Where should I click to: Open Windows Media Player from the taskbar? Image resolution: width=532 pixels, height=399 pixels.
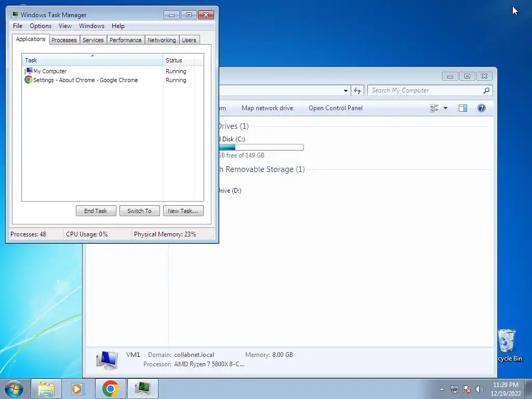[x=78, y=389]
